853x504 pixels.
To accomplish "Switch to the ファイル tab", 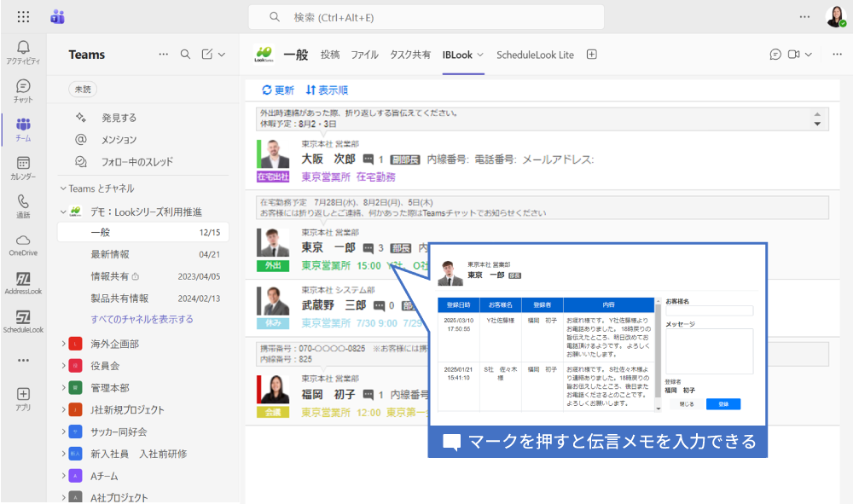I will coord(364,55).
